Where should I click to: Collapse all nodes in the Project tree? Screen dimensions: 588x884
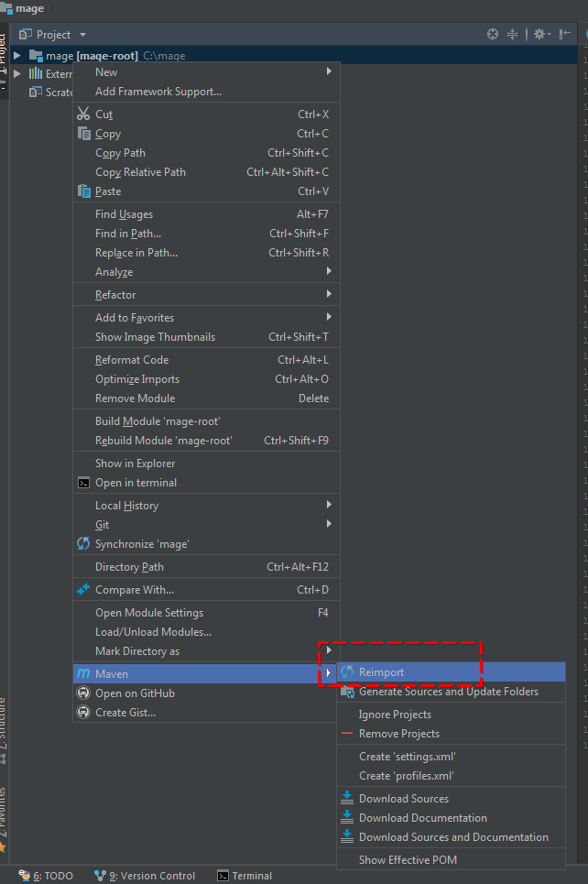pos(513,33)
